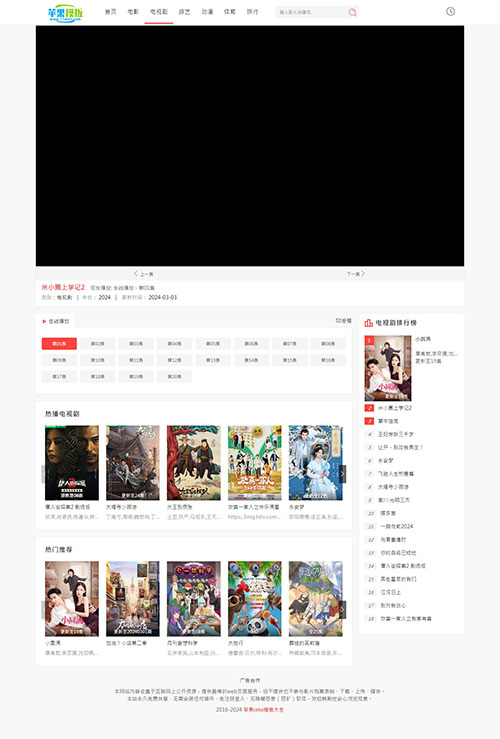This screenshot has width=500, height=739.
Task: Focus the top search input field
Action: coord(311,12)
